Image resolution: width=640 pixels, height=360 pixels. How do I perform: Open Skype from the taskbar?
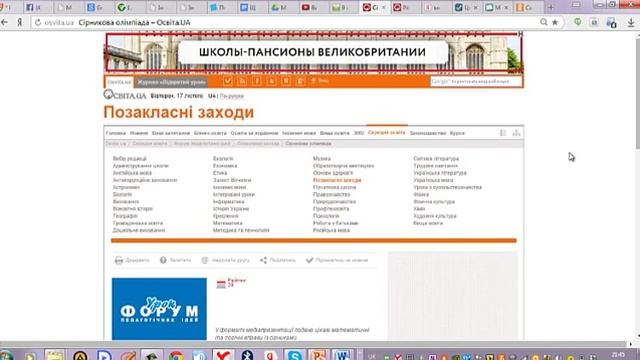pyautogui.click(x=294, y=356)
